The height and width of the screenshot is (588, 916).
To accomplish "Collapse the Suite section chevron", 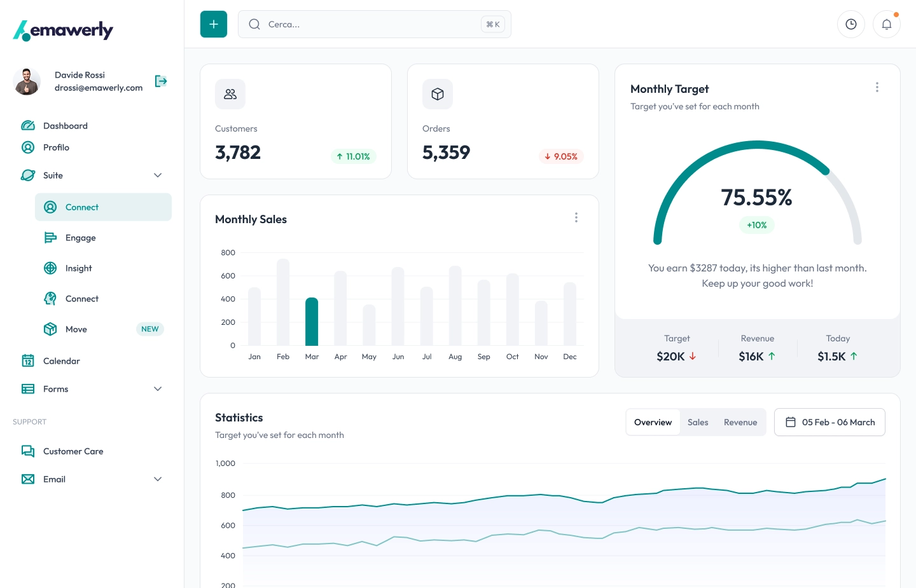I will tap(158, 175).
